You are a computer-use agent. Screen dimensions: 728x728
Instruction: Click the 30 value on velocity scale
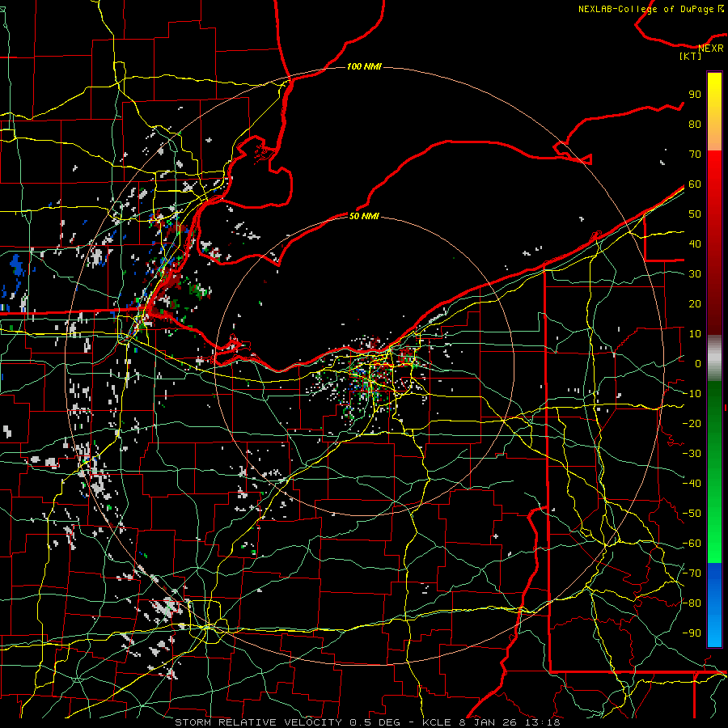coord(695,274)
